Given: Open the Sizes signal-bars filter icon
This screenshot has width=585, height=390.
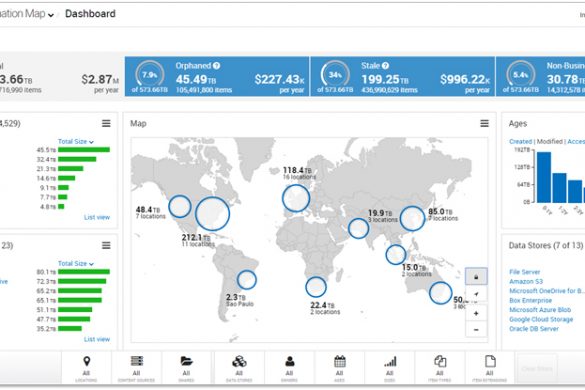Looking at the screenshot, I should click(390, 361).
